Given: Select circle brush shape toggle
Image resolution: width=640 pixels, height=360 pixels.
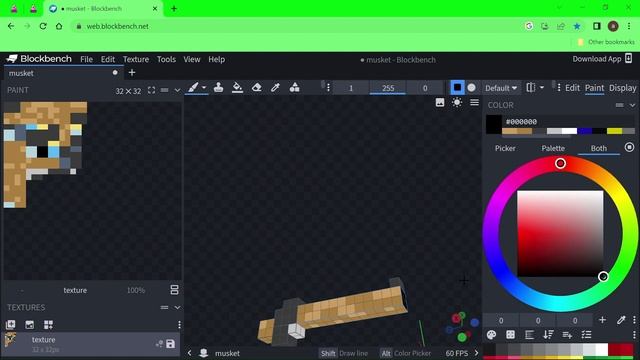Looking at the screenshot, I should (471, 87).
